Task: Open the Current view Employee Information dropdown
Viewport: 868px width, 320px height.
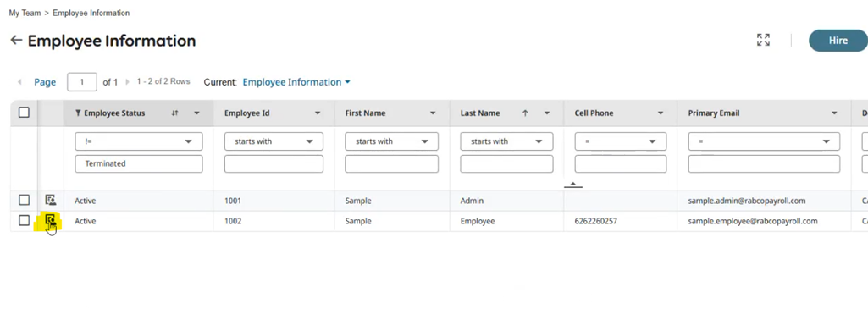Action: pos(296,82)
